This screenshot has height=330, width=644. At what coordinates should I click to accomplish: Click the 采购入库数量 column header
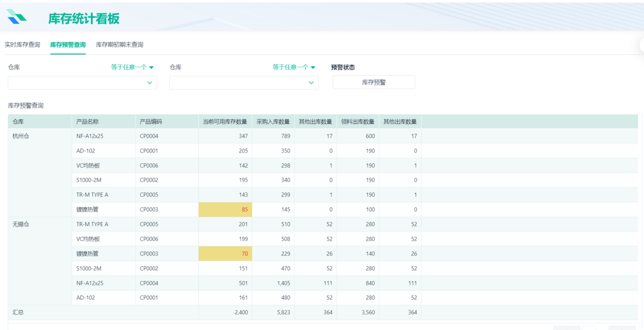coord(273,121)
